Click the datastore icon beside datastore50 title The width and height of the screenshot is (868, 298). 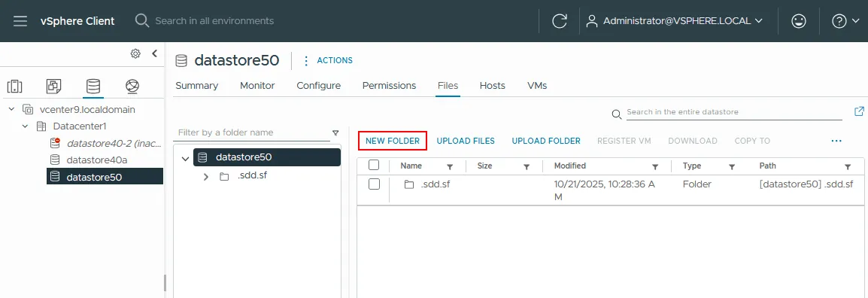point(181,60)
